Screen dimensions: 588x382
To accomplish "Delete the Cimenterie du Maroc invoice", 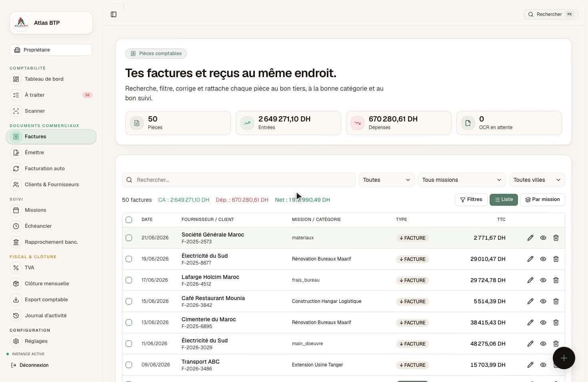I will (x=556, y=322).
